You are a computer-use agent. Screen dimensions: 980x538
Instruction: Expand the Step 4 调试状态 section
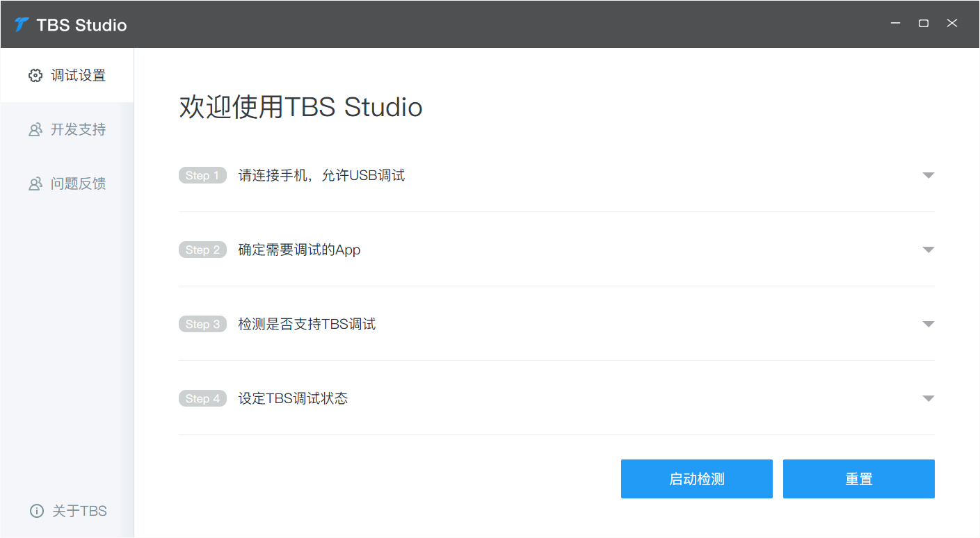coord(928,398)
